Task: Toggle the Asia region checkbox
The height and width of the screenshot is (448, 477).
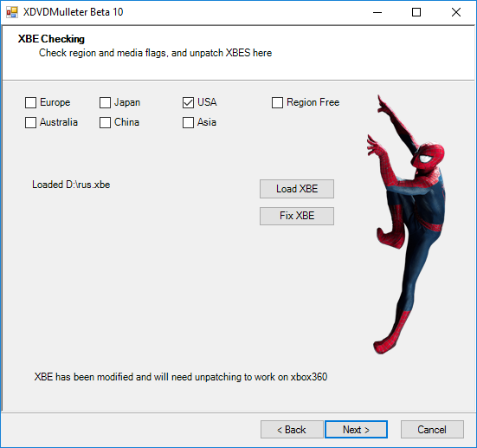Action: click(188, 122)
